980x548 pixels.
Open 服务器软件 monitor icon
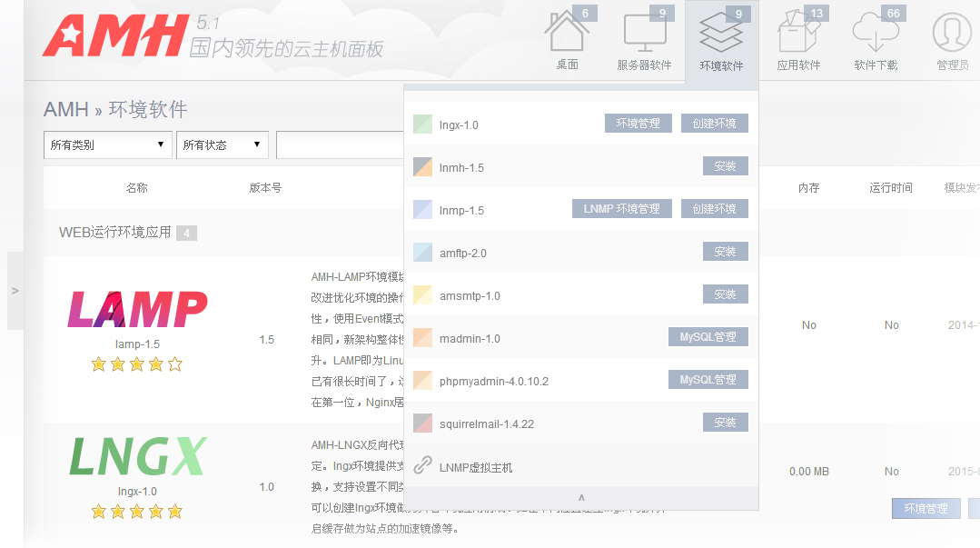pyautogui.click(x=644, y=36)
